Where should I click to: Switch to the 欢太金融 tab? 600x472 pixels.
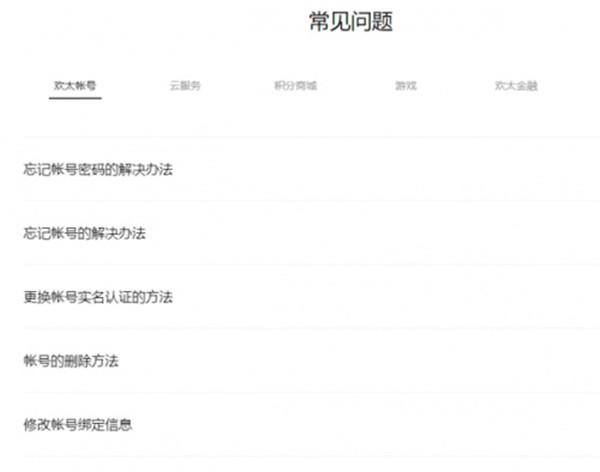pos(516,86)
